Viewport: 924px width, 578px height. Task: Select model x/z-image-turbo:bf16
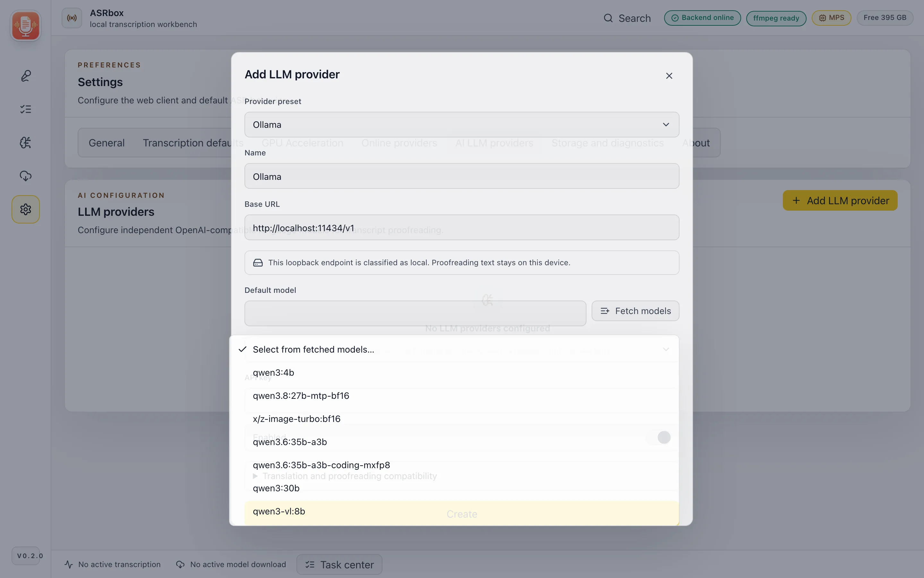(x=454, y=419)
